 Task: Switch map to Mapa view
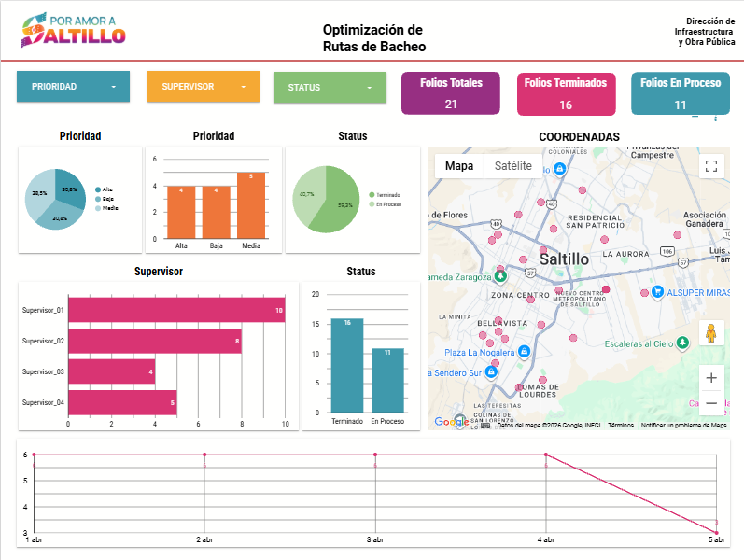[459, 165]
